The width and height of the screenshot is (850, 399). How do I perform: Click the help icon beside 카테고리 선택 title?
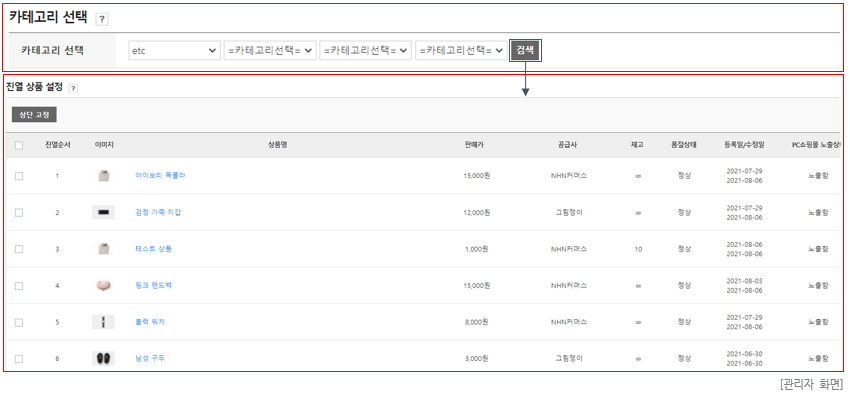[102, 20]
